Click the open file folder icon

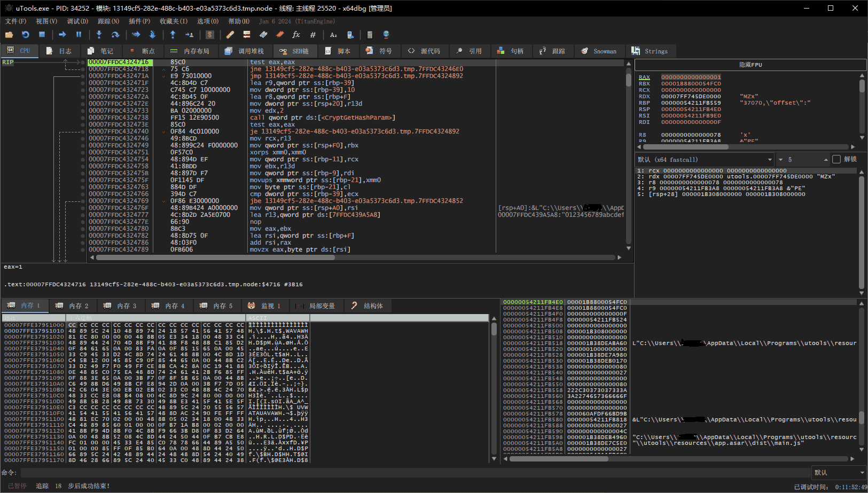tap(9, 35)
